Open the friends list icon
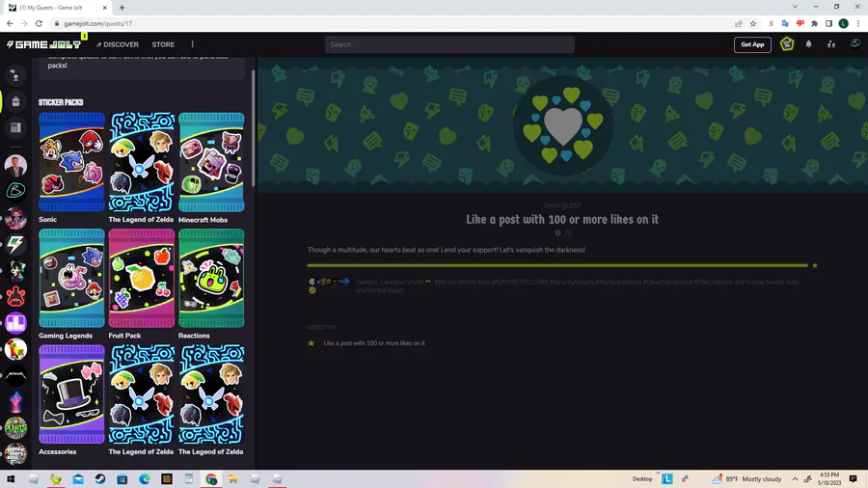Image resolution: width=868 pixels, height=488 pixels. (x=831, y=44)
